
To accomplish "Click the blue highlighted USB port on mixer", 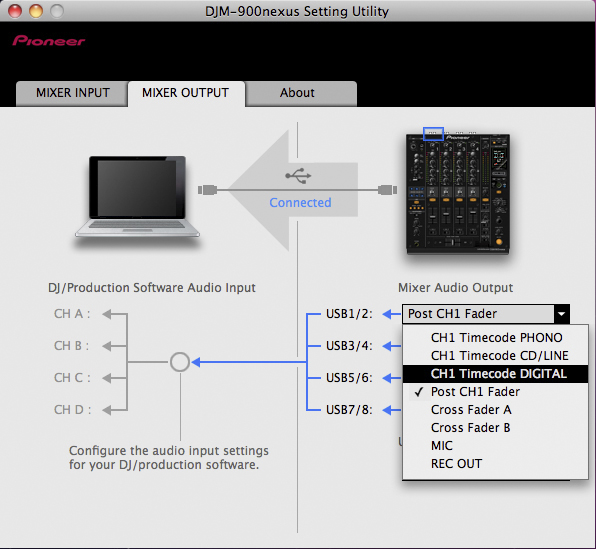I will [433, 134].
